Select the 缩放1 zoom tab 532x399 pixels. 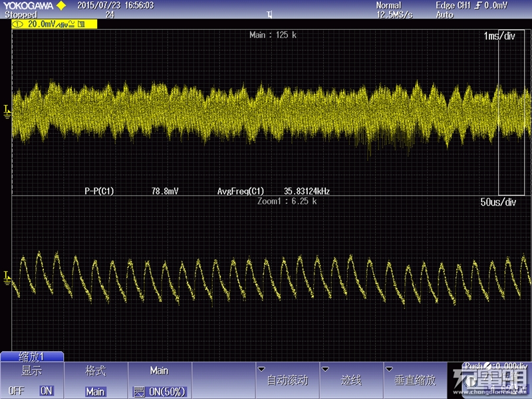point(32,356)
